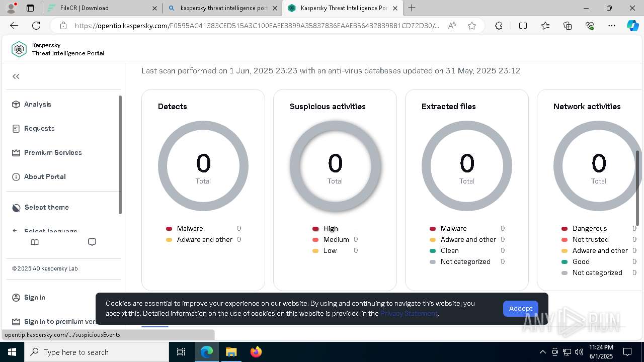Close the Kaspersky Threat Intelligence Portal tab
Viewport: 644px width, 362px height.
(395, 8)
